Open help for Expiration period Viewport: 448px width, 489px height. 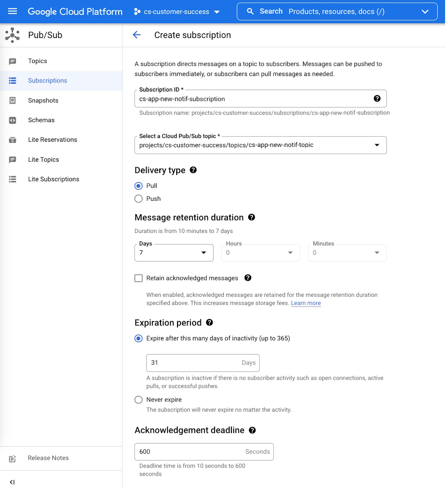coord(210,322)
